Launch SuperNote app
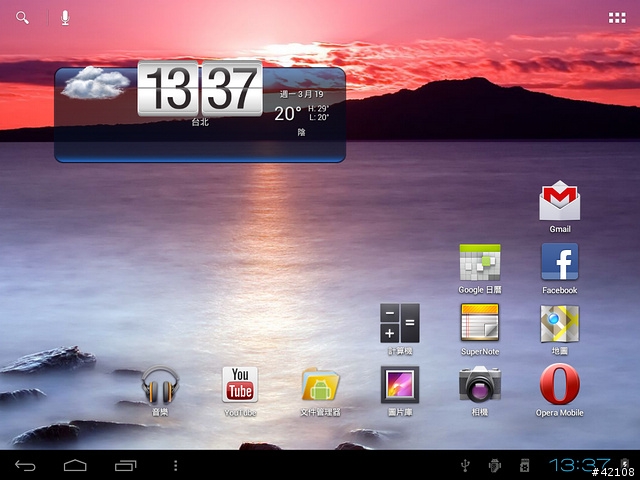 click(480, 322)
